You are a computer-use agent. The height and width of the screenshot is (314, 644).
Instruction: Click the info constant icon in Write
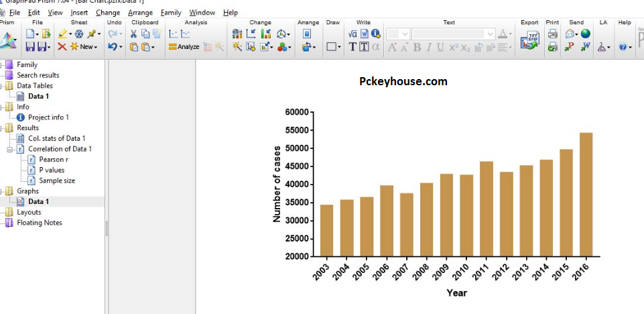pyautogui.click(x=375, y=34)
